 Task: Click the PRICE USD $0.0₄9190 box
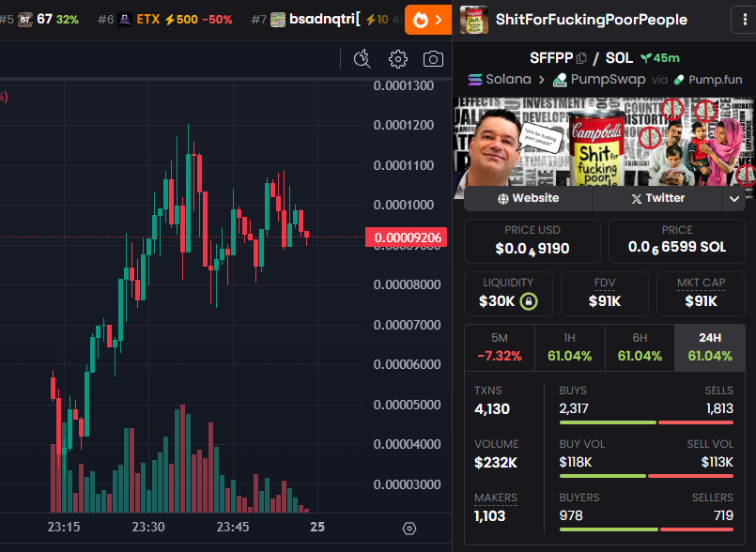[532, 241]
